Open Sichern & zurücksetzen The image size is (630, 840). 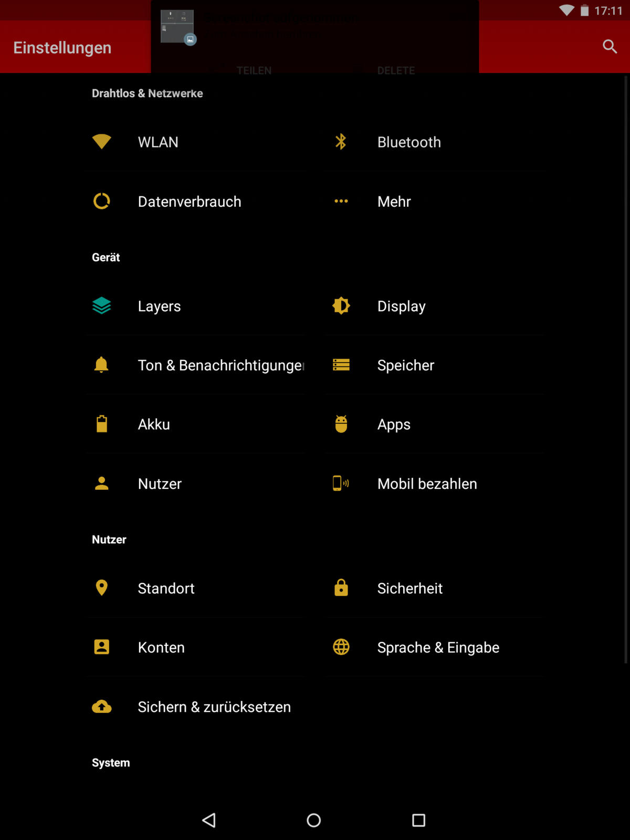click(214, 707)
